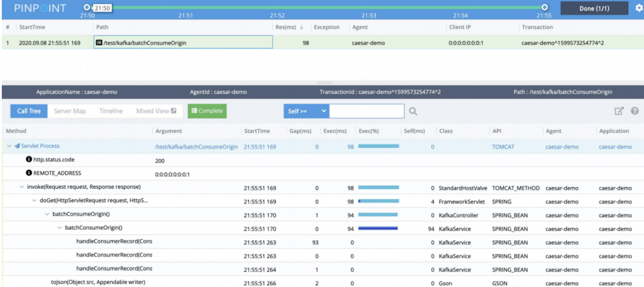Collapse the KafkaController batchConsumeOrigin() node
644x287 pixels.
click(47, 215)
